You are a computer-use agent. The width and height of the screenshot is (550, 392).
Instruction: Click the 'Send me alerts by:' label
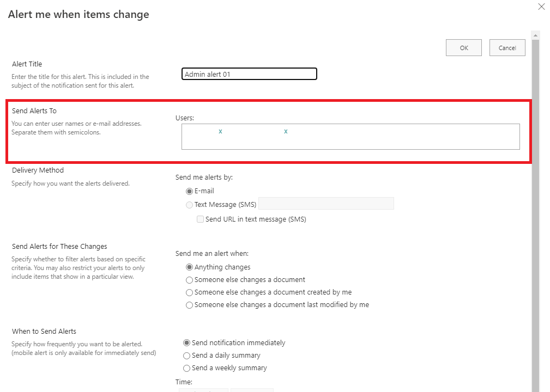(204, 177)
